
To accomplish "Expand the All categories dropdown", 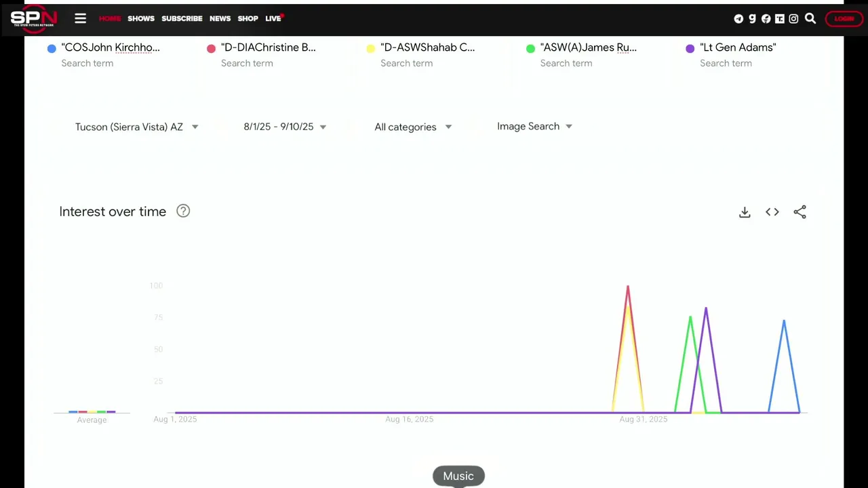I will [412, 127].
